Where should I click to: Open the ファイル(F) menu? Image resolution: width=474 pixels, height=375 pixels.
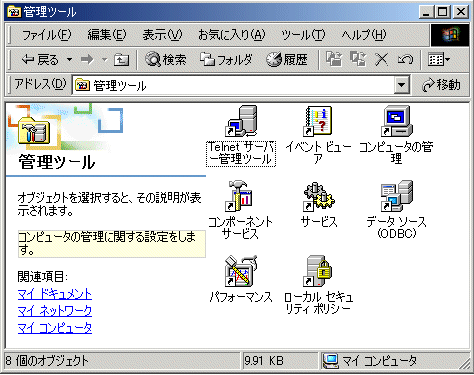click(x=47, y=35)
